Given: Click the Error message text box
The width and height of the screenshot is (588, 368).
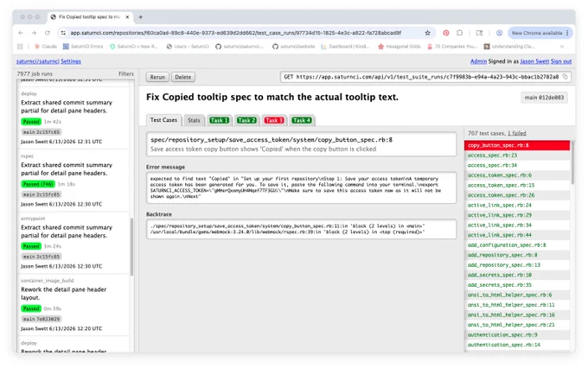Looking at the screenshot, I should (x=301, y=187).
